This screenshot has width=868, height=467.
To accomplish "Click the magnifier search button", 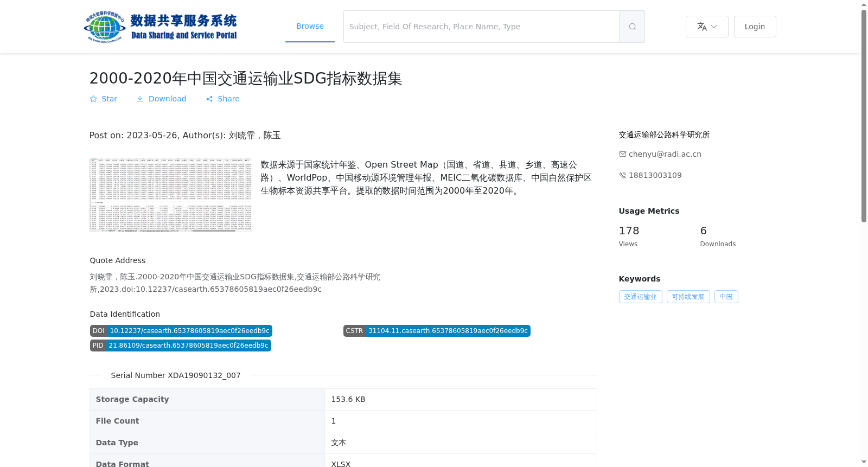I will (632, 27).
